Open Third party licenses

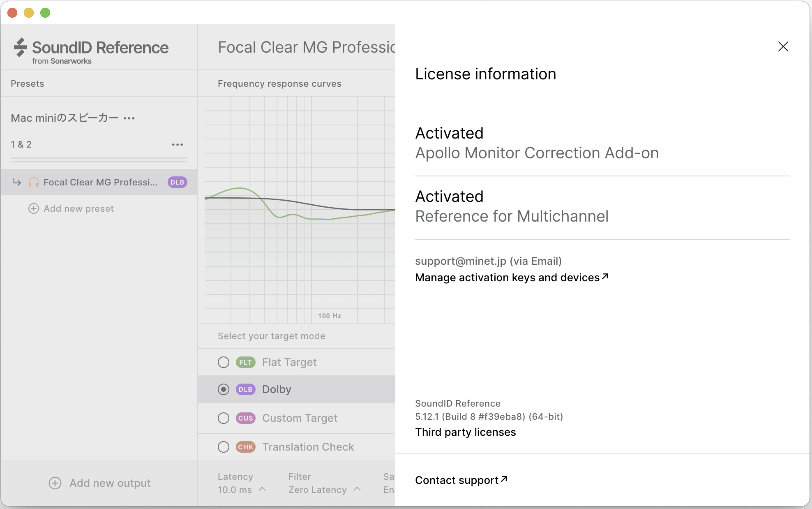465,432
